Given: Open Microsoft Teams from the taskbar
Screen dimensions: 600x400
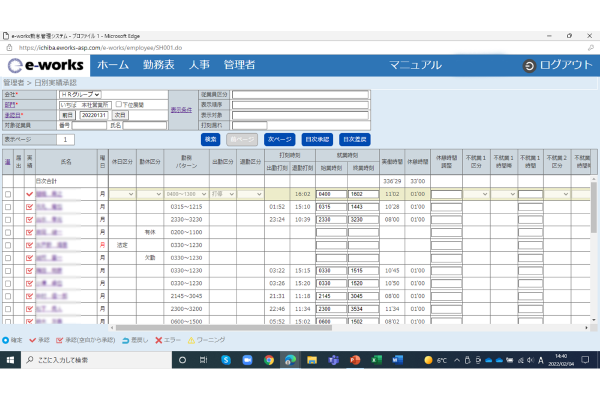Looking at the screenshot, I should click(333, 360).
